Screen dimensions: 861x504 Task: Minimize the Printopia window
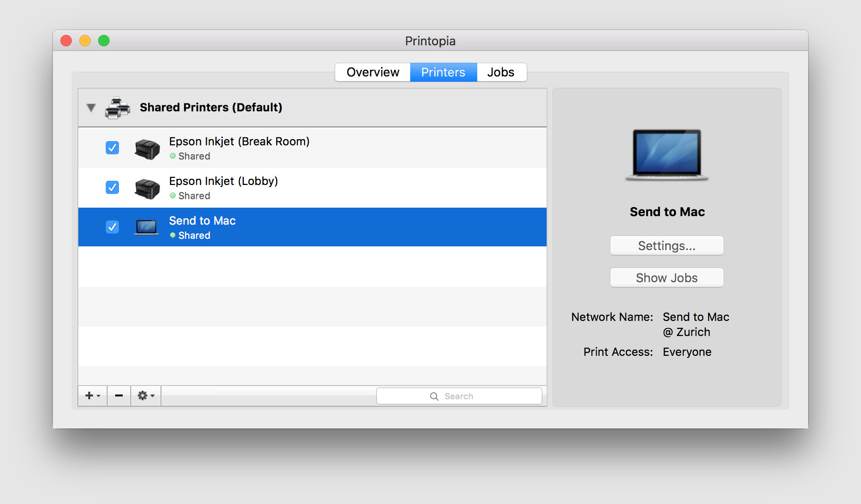(x=85, y=41)
